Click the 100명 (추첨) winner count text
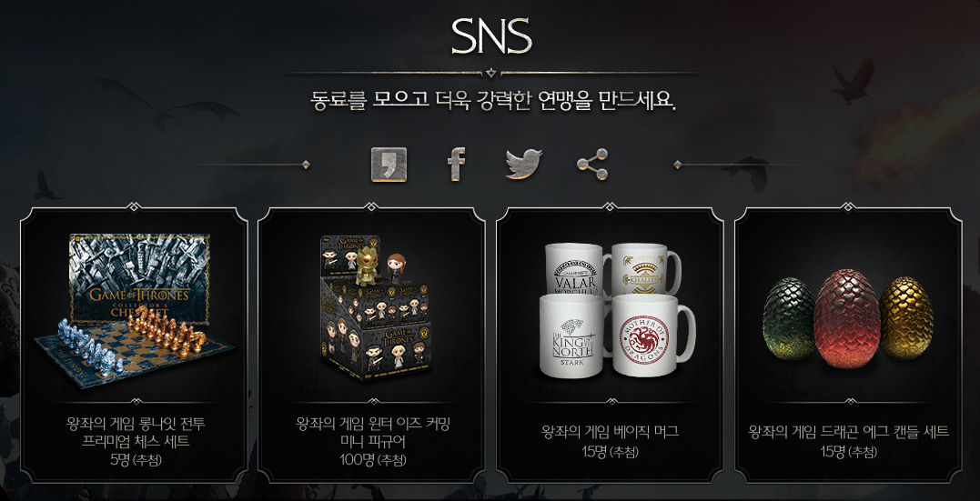 point(373,460)
